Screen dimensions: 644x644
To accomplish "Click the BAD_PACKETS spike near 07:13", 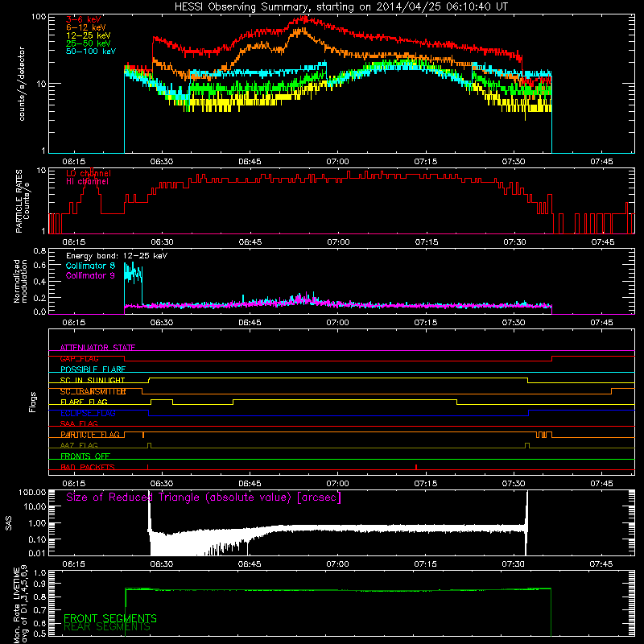I will click(416, 467).
